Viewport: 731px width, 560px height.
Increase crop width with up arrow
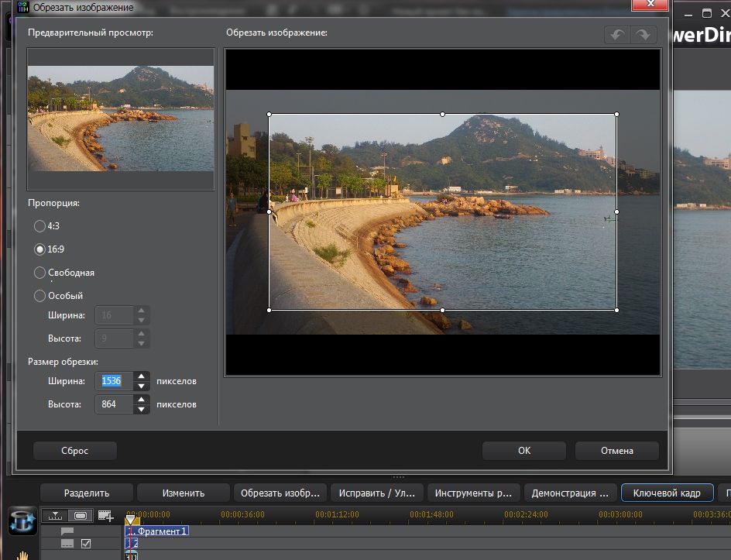tap(141, 376)
